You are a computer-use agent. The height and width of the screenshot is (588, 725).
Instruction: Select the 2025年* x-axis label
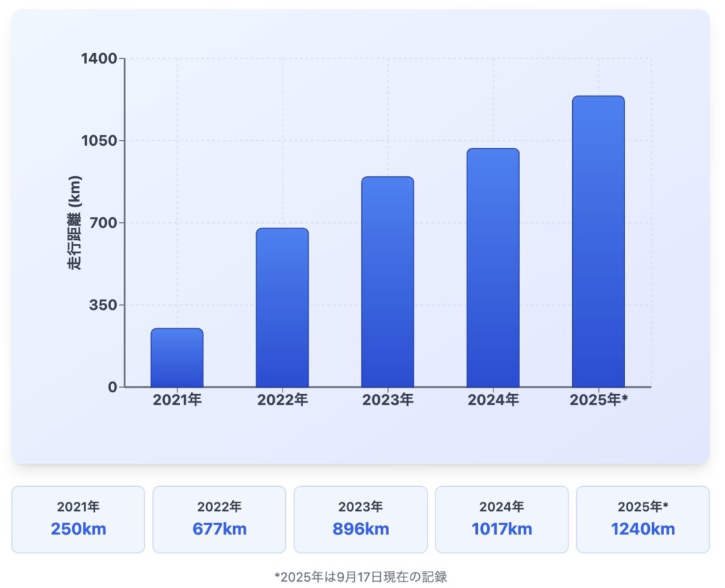(599, 400)
